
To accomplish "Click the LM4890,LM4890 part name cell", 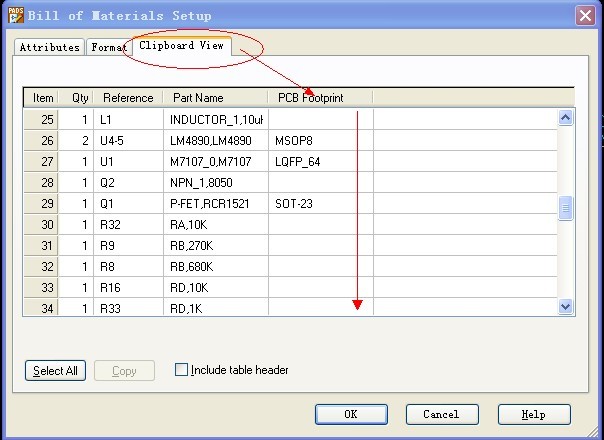I will pyautogui.click(x=216, y=140).
